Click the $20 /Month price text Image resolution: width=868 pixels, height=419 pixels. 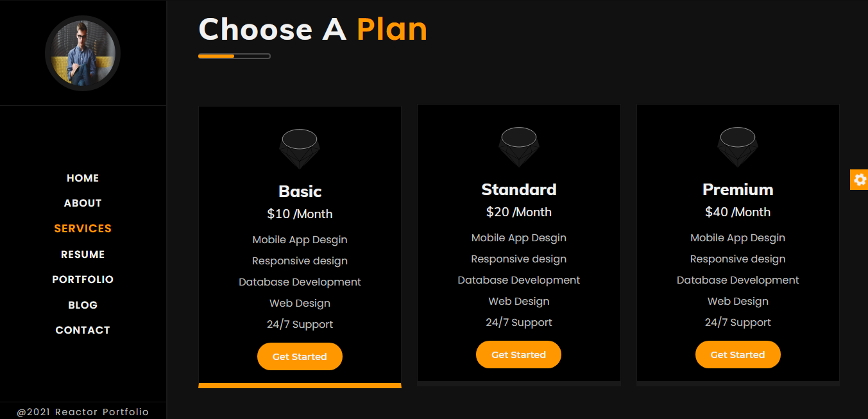pos(518,212)
